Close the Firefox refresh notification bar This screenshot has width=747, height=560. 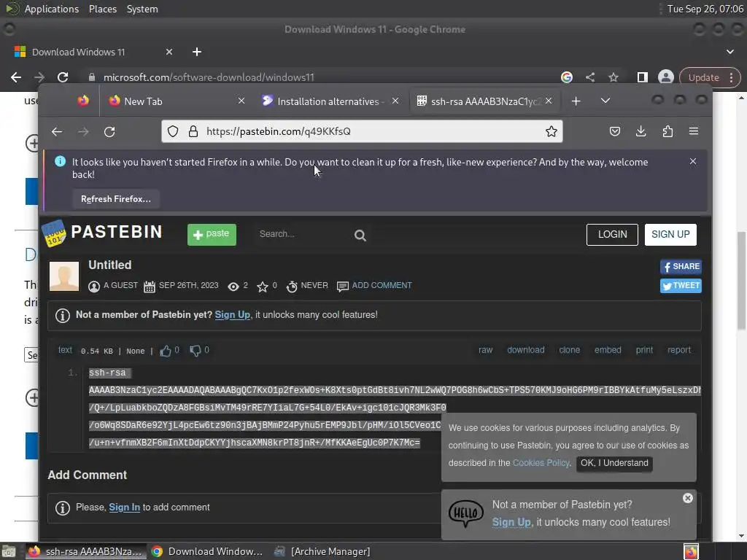[x=693, y=161]
